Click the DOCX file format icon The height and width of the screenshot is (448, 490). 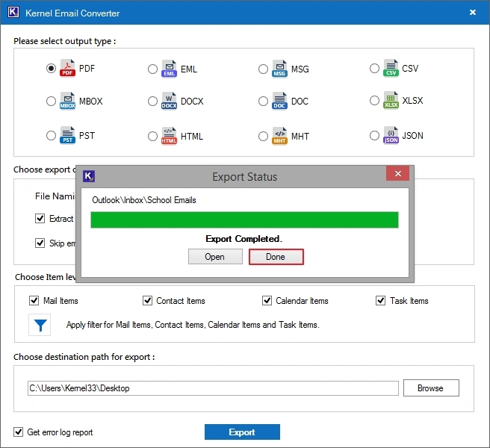[x=169, y=101]
